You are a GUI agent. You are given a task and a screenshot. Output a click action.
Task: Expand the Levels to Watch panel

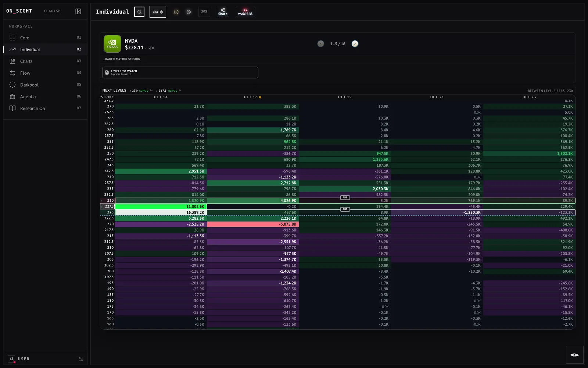(x=180, y=72)
